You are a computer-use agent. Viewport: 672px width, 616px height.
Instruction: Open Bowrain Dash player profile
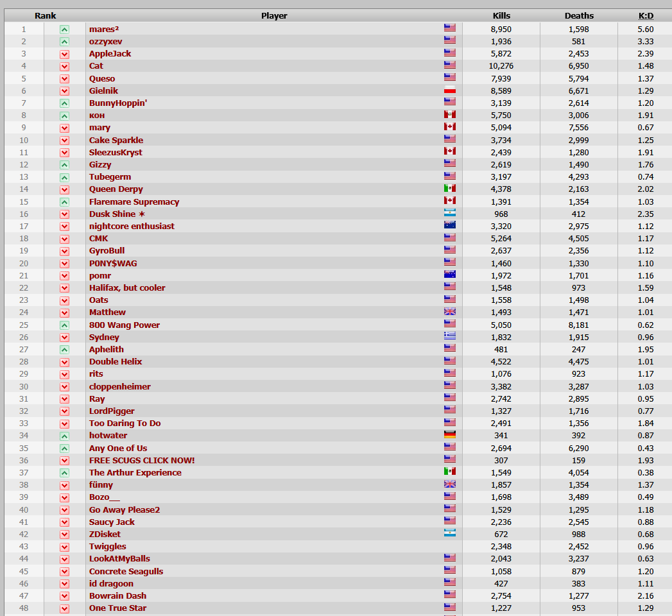coord(117,596)
